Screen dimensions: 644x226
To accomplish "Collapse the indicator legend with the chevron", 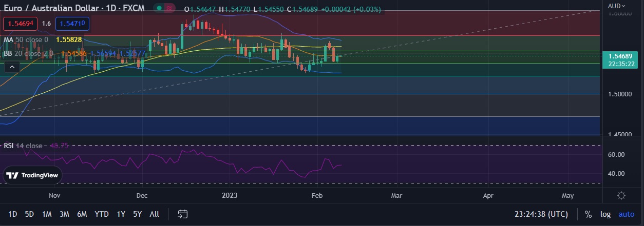I will [12, 67].
